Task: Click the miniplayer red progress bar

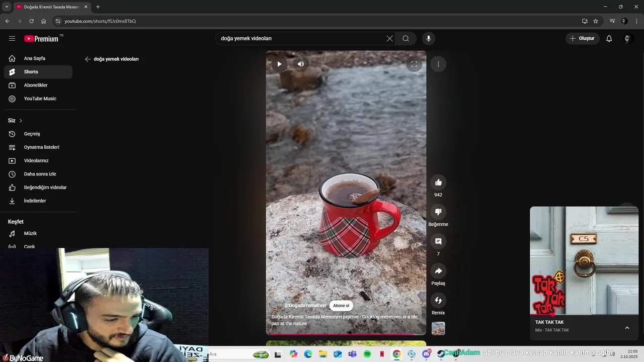Action: coord(584,315)
